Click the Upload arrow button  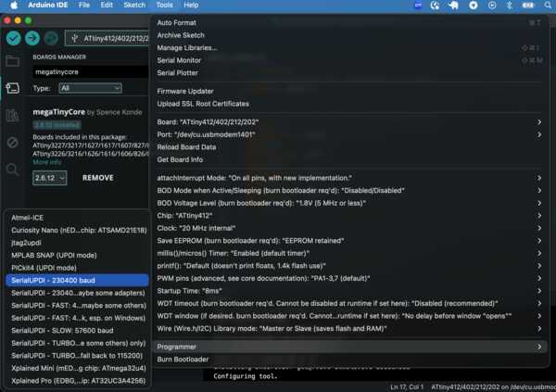point(32,38)
